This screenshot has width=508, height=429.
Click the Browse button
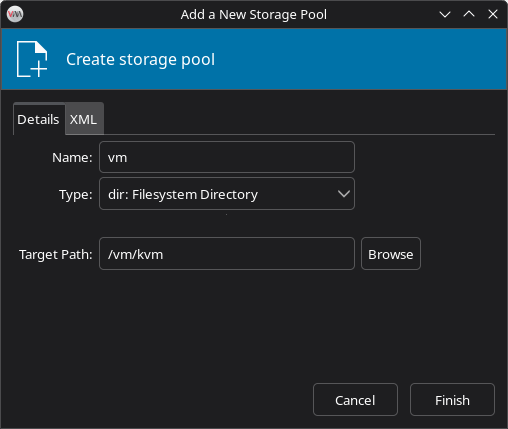(391, 254)
